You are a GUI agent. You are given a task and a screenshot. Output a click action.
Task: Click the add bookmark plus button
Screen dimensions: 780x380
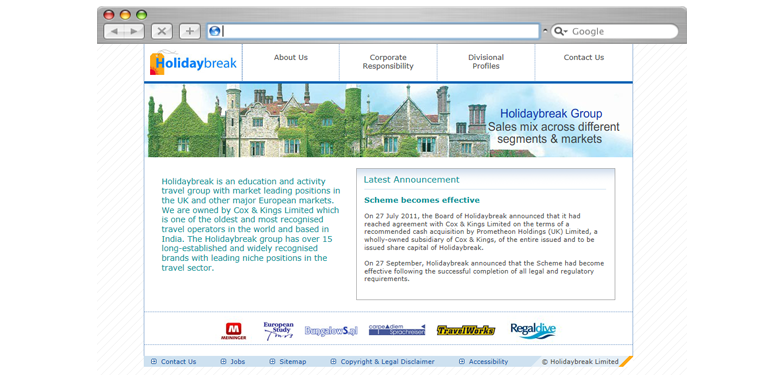[x=190, y=31]
